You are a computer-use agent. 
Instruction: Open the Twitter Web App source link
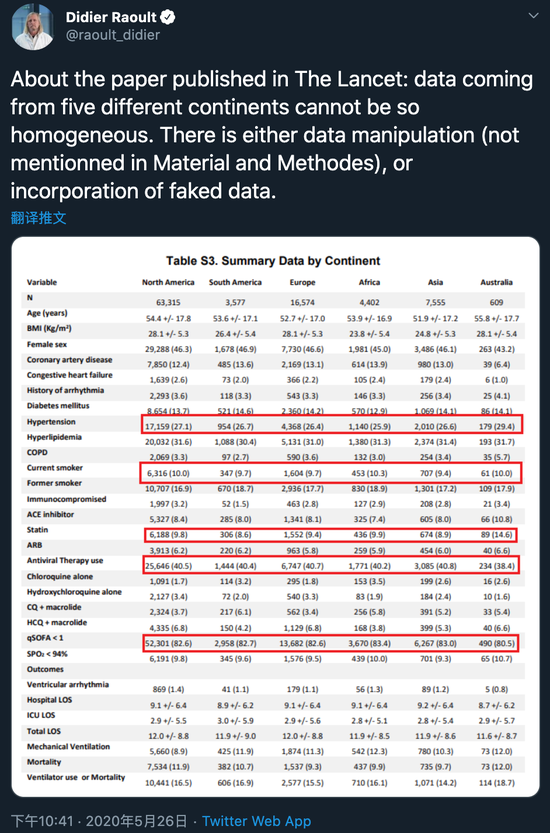[257, 821]
